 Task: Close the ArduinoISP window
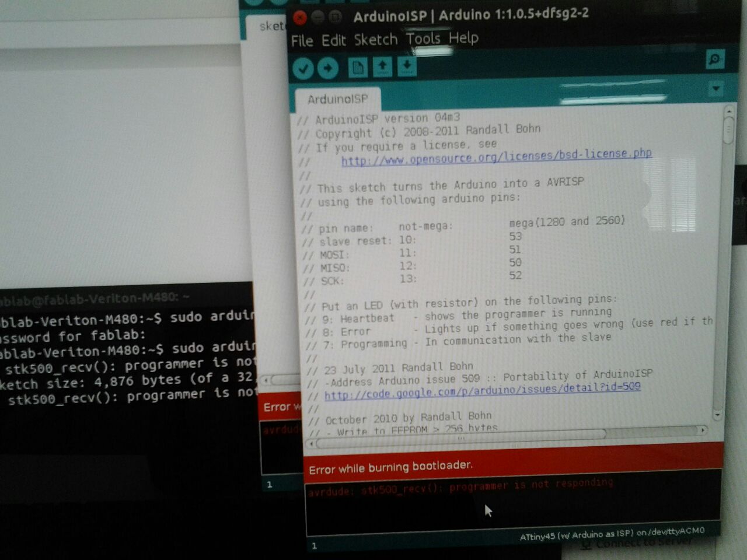click(x=300, y=18)
